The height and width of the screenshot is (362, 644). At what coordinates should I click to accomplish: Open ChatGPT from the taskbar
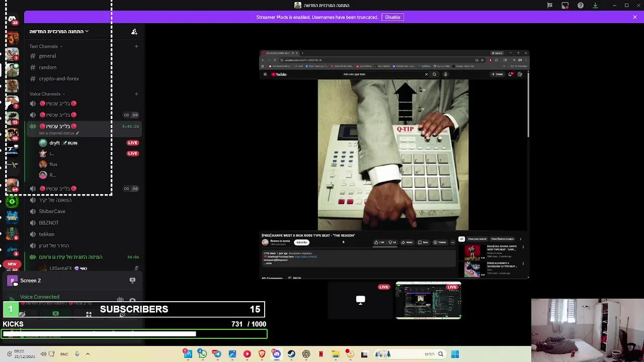coord(306,354)
